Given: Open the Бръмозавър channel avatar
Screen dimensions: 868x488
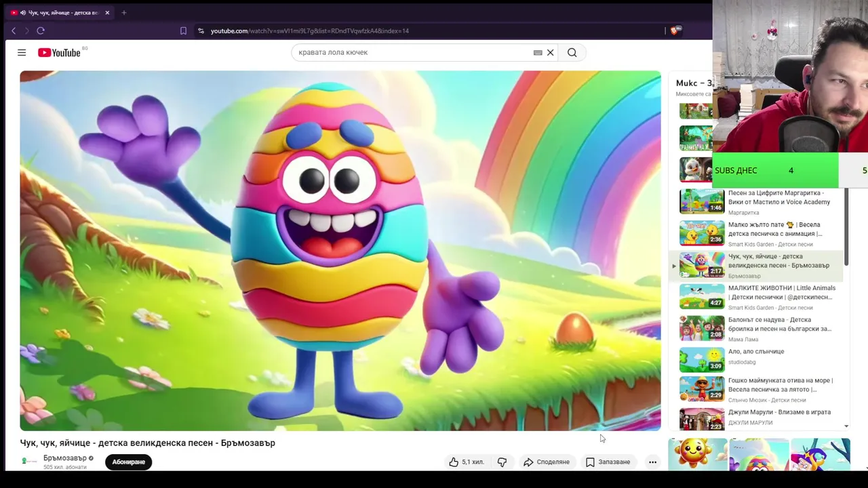Looking at the screenshot, I should (29, 461).
